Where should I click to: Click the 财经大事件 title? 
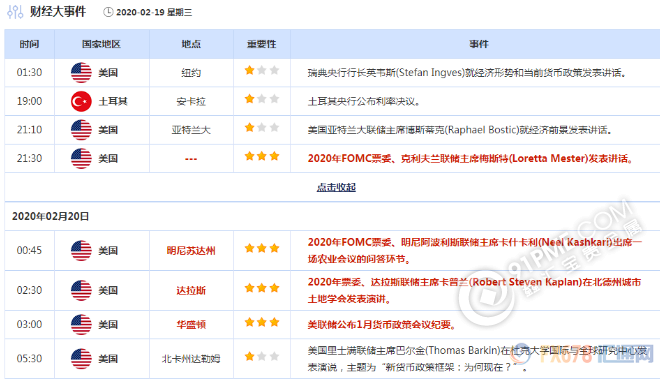[58, 12]
